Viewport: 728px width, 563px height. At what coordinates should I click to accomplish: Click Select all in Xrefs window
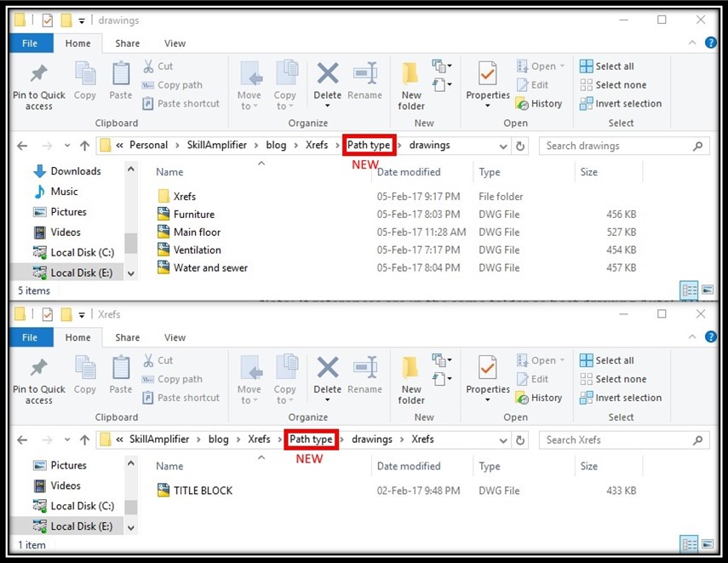pyautogui.click(x=606, y=360)
